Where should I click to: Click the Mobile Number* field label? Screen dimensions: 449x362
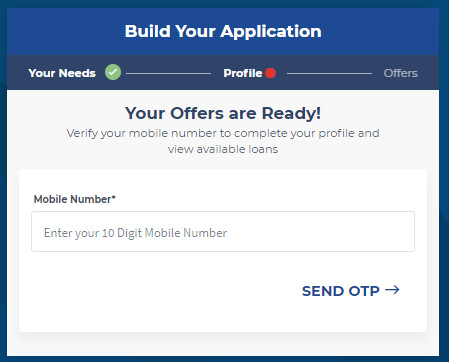coord(75,199)
